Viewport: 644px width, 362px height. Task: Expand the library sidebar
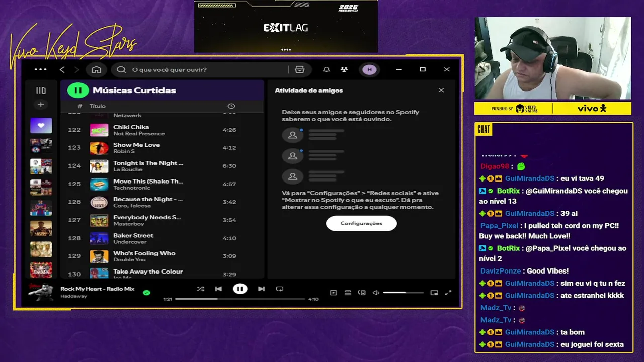(41, 90)
